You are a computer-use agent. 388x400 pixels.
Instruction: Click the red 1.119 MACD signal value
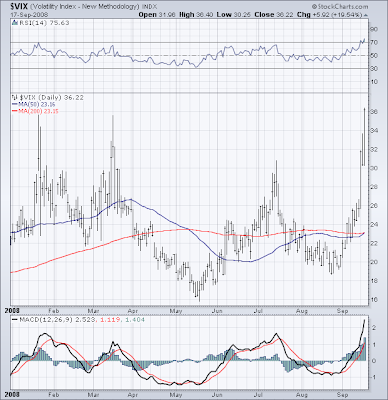tap(109, 320)
